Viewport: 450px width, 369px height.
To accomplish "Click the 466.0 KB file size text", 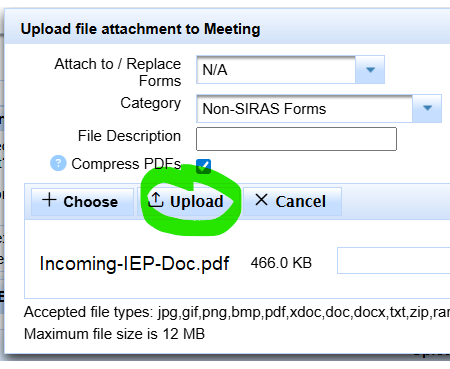I will 281,263.
